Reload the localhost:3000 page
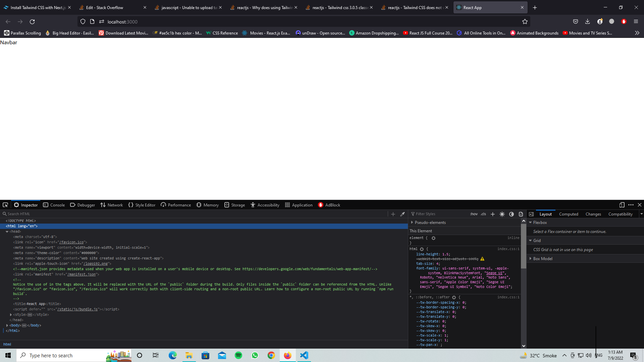This screenshot has width=644, height=362. pos(32,21)
